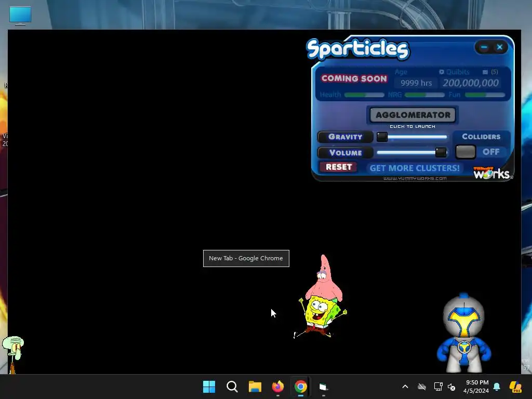Open the www.yummyworks.com link

click(415, 178)
